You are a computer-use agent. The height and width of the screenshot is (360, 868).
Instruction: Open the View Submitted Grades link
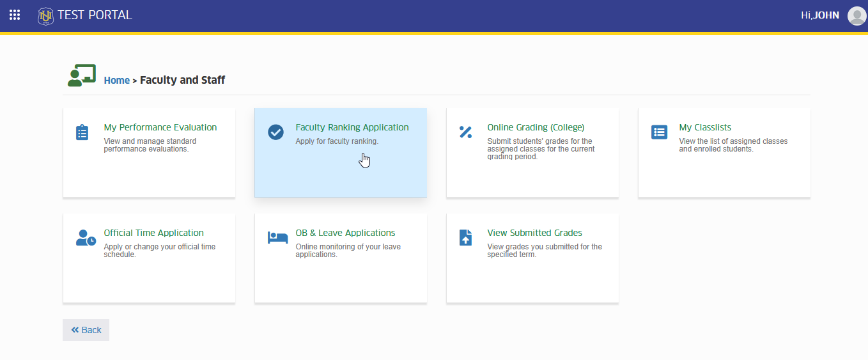coord(535,233)
